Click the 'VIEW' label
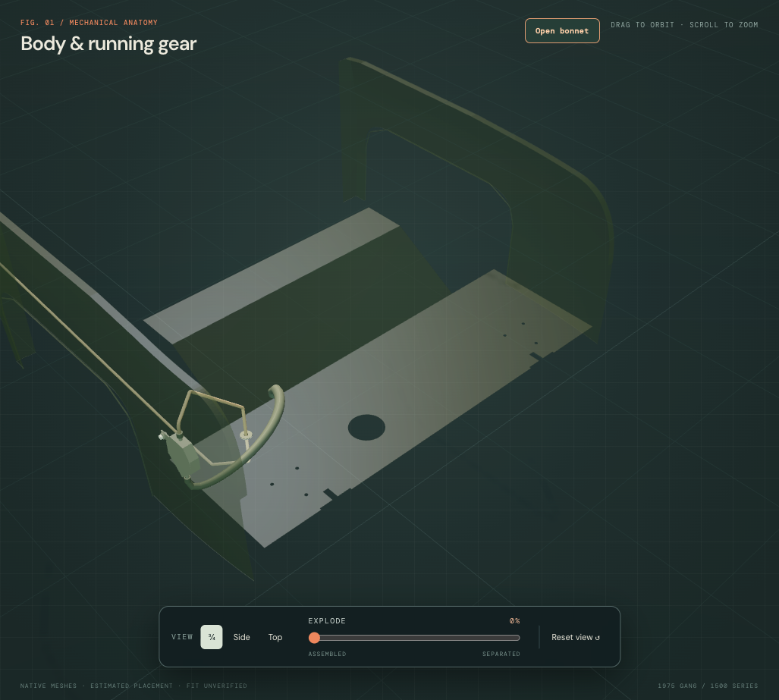Viewport: 779px width, 700px height. point(182,637)
